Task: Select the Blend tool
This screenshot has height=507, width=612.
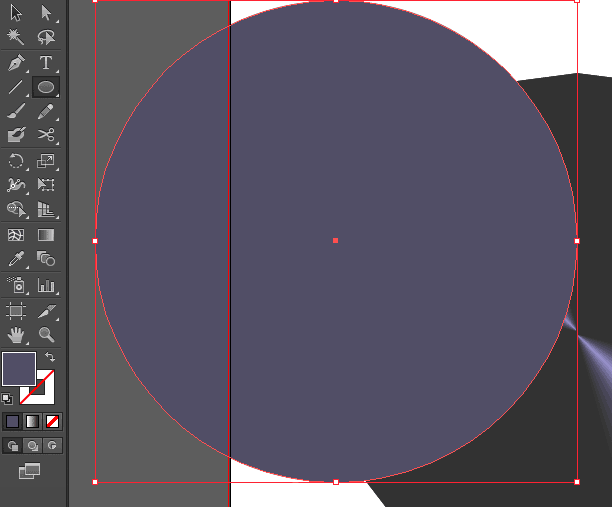Action: [46, 258]
